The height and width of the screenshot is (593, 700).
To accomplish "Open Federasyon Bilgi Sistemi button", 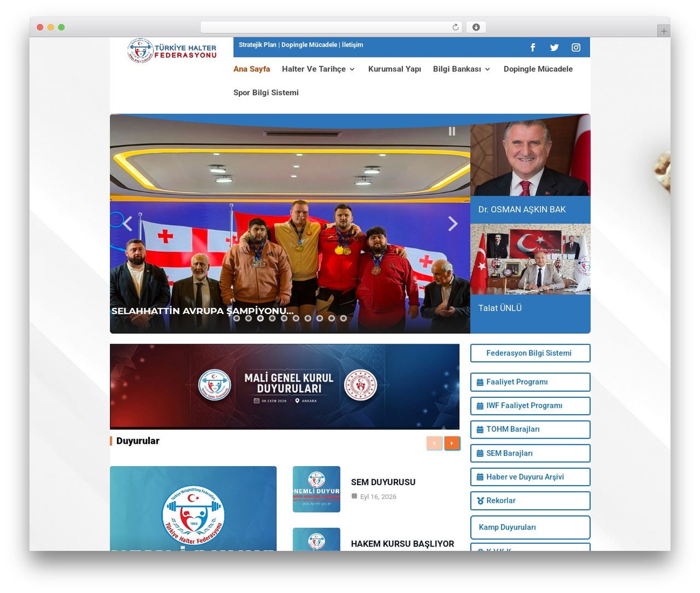I will [x=530, y=353].
